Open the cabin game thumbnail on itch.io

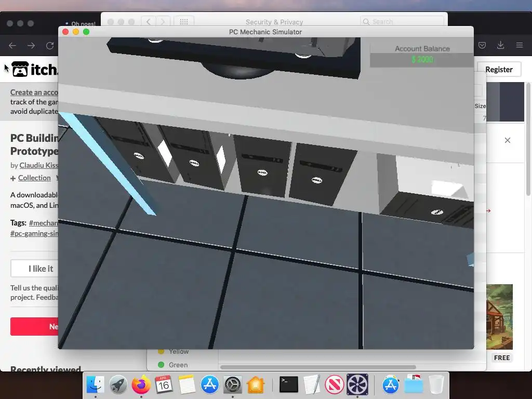coord(499,317)
